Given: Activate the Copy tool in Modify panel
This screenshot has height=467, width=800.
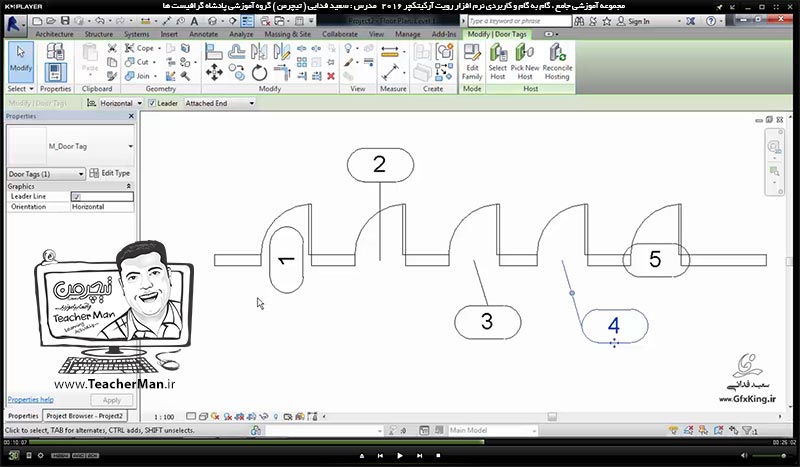Looking at the screenshot, I should pos(236,72).
